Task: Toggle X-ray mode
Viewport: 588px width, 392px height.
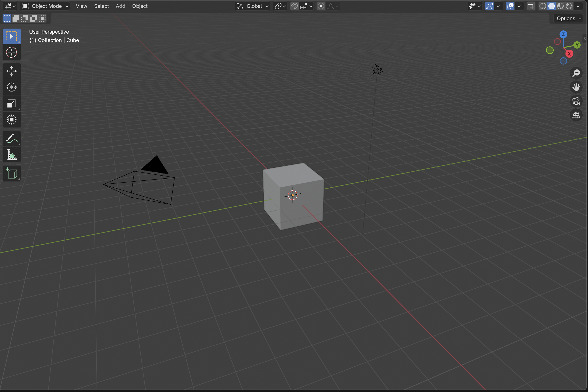Action: (531, 6)
